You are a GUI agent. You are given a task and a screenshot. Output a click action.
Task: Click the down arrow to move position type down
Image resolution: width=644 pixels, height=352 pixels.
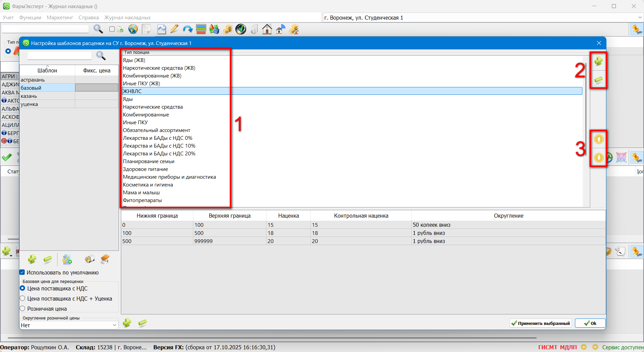[x=599, y=158]
